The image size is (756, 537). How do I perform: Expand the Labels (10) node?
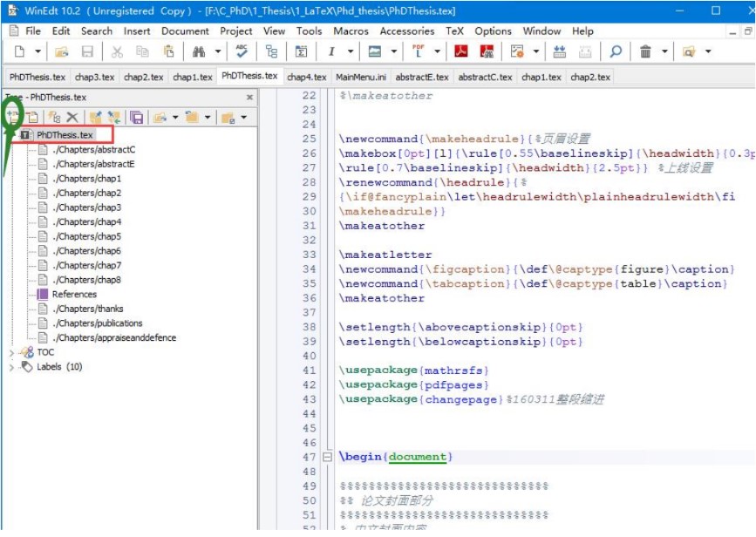click(x=11, y=367)
